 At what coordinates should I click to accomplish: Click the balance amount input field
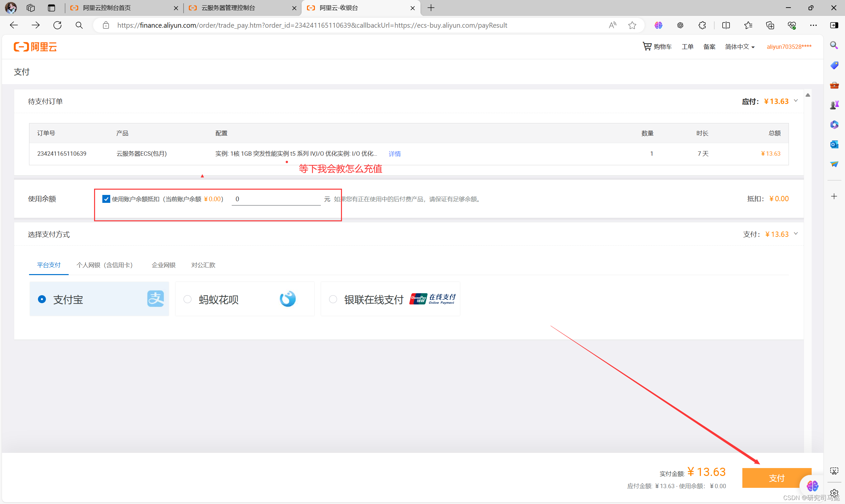[276, 199]
